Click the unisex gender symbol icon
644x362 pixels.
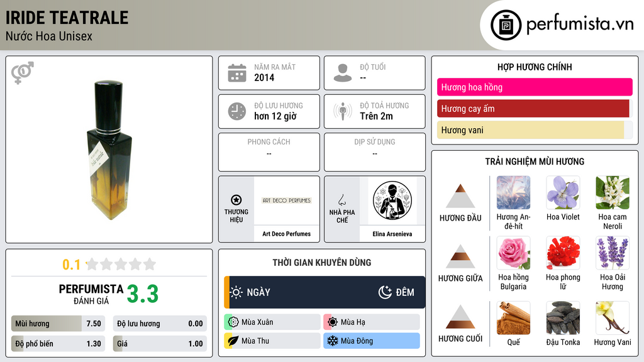(23, 73)
